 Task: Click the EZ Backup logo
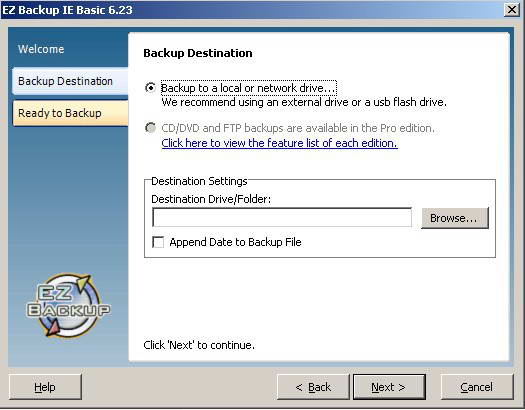pyautogui.click(x=68, y=306)
